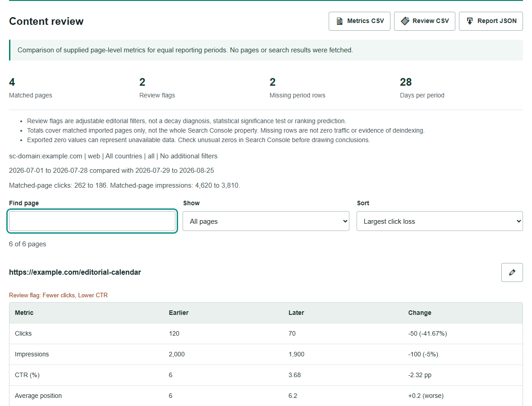Click the '6 of 6 pages' count
Viewport: 532px width, 406px height.
click(x=28, y=244)
